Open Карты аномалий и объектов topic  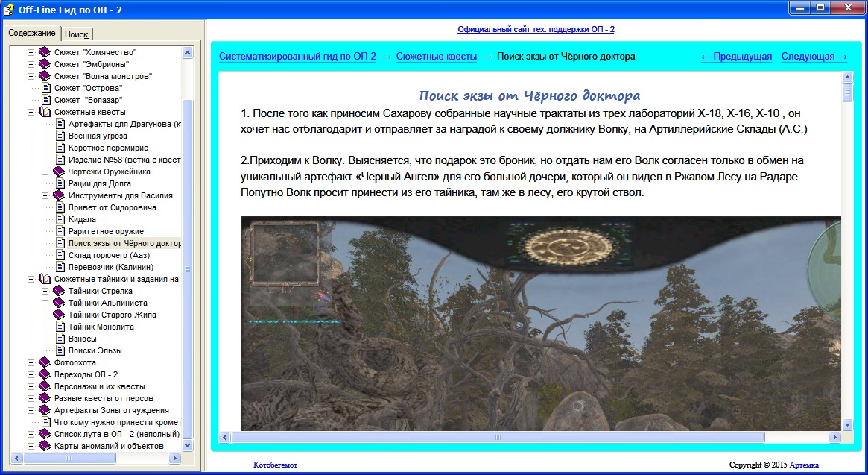coord(109,446)
